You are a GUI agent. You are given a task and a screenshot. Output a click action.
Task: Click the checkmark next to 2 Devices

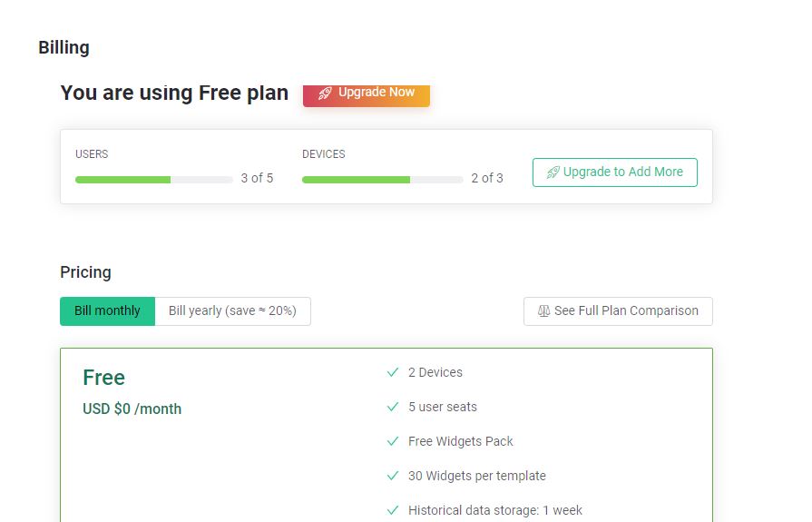tap(393, 372)
